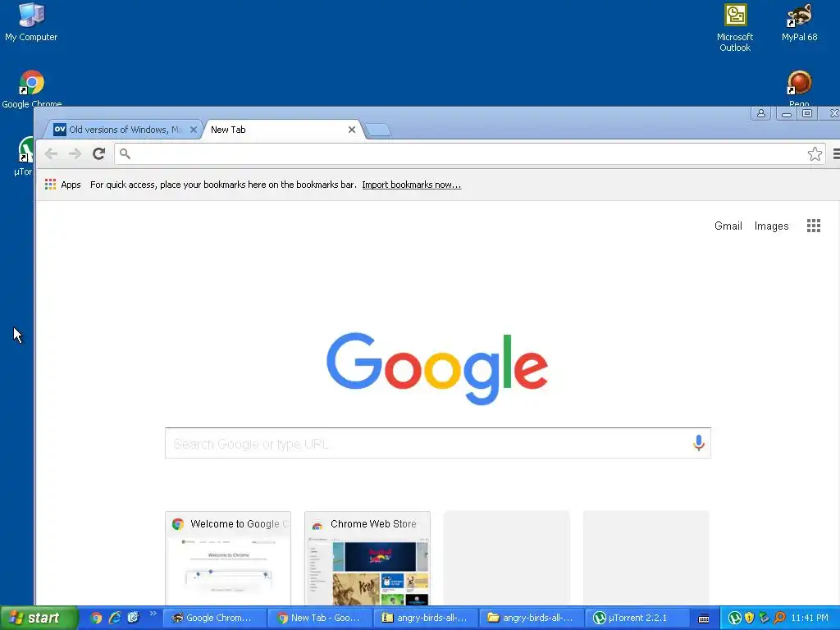Click the on-screen keyboard taskbar icon

704,619
